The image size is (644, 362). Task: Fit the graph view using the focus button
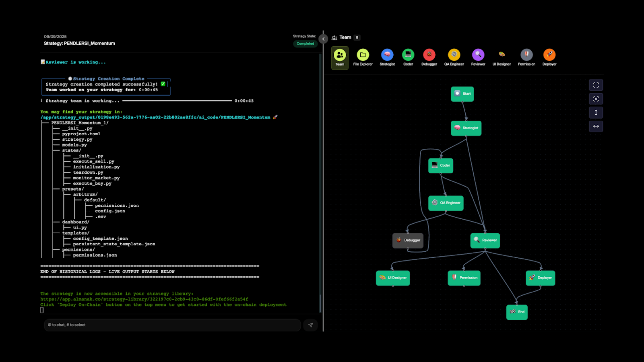[596, 99]
